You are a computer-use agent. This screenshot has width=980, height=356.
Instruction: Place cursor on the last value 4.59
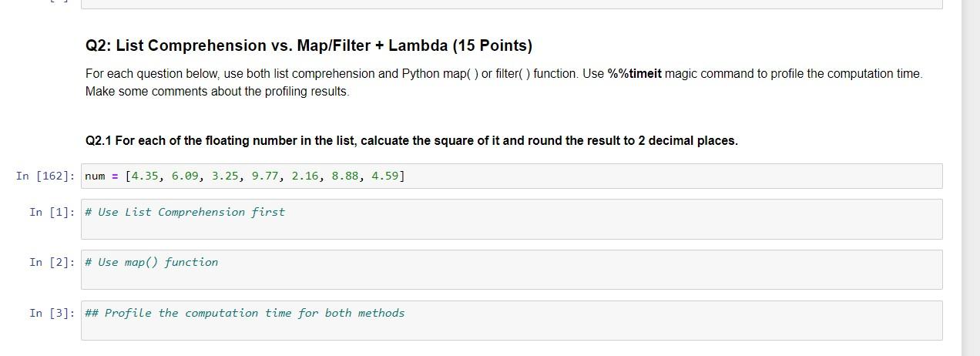pos(385,176)
